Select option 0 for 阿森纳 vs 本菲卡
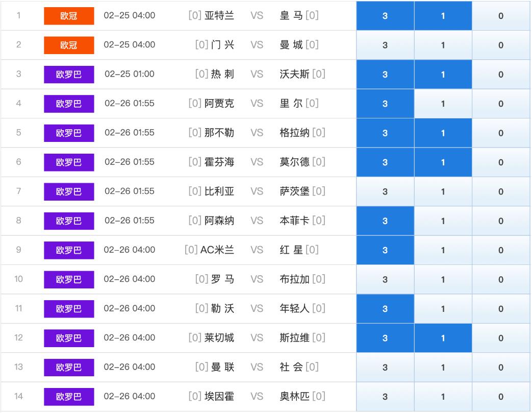Screen dimensions: 532x413 click(x=501, y=221)
